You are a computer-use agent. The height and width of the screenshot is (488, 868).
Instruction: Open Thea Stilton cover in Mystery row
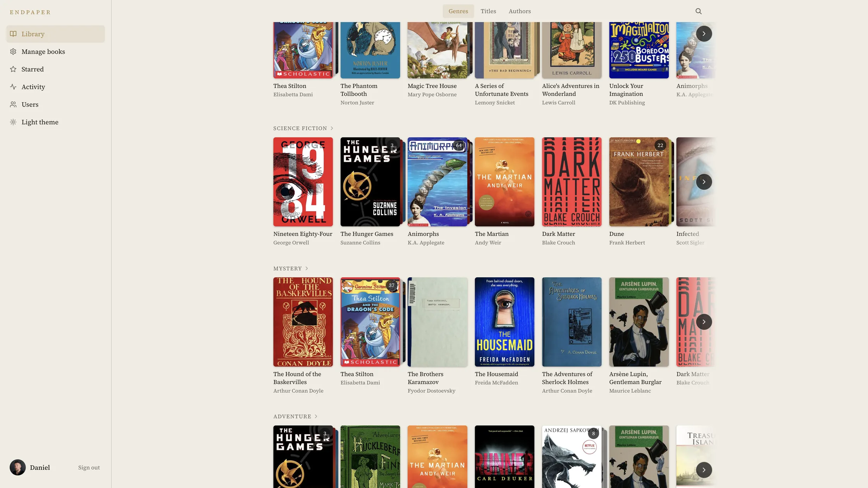[x=370, y=322]
